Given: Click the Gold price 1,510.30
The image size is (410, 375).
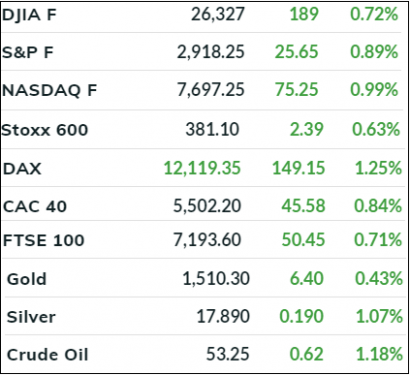Looking at the screenshot, I should (216, 278).
